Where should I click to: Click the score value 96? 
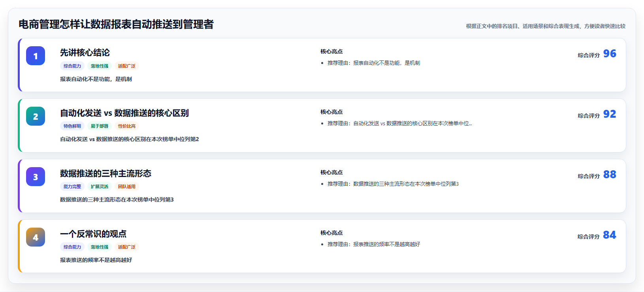pyautogui.click(x=610, y=54)
